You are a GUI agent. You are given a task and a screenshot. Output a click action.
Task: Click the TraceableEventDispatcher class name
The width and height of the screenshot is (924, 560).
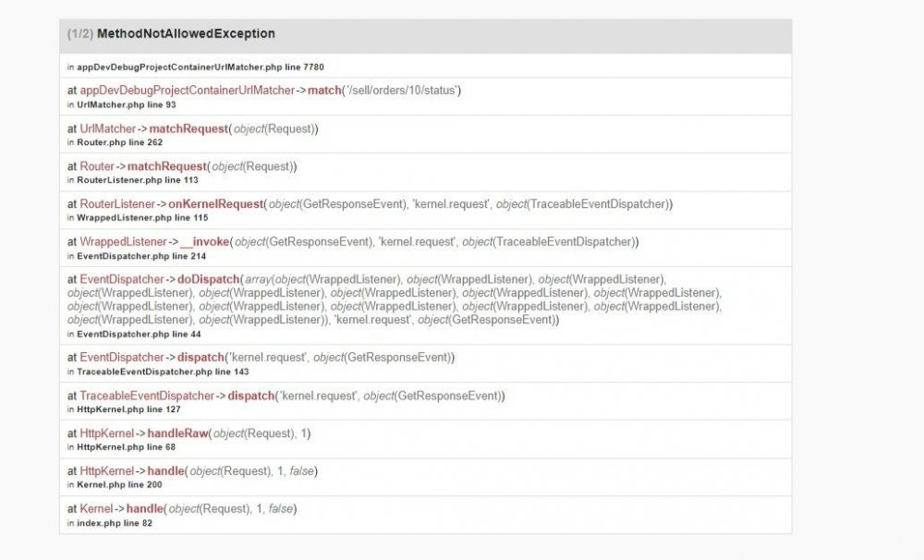pos(147,396)
